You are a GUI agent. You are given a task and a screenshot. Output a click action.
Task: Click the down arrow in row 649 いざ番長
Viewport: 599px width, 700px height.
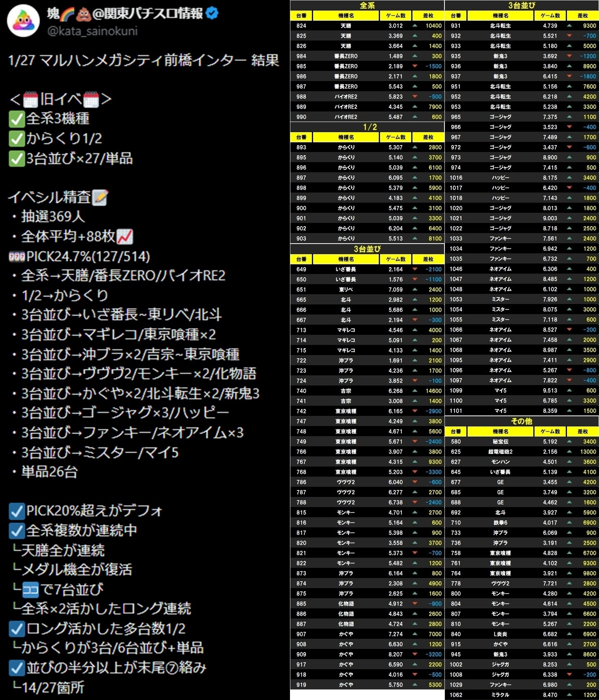pos(415,269)
